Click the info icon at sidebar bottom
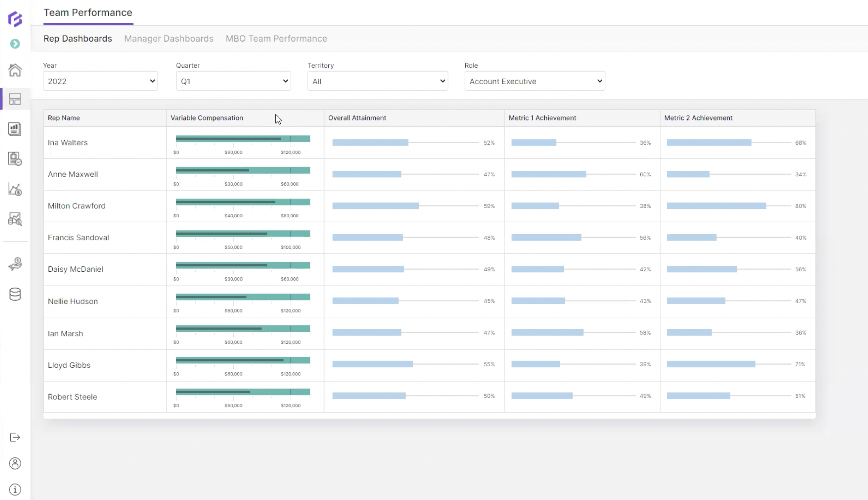The width and height of the screenshot is (868, 500). 15,489
